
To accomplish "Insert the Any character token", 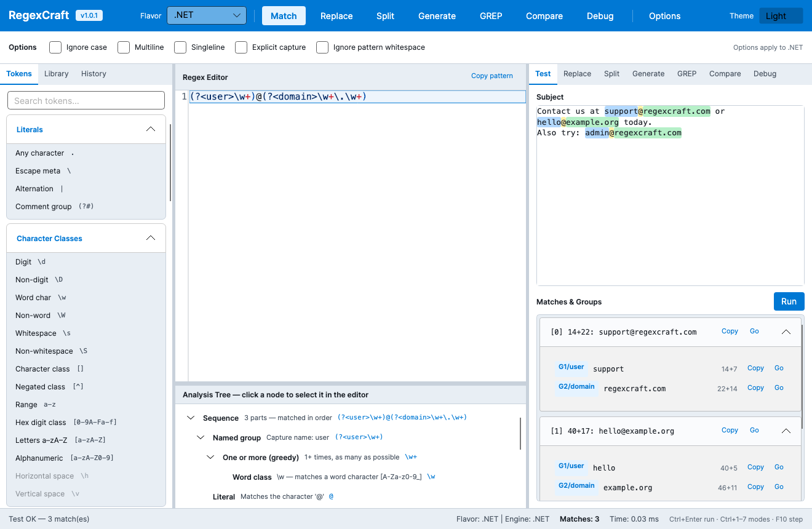I will [86, 153].
